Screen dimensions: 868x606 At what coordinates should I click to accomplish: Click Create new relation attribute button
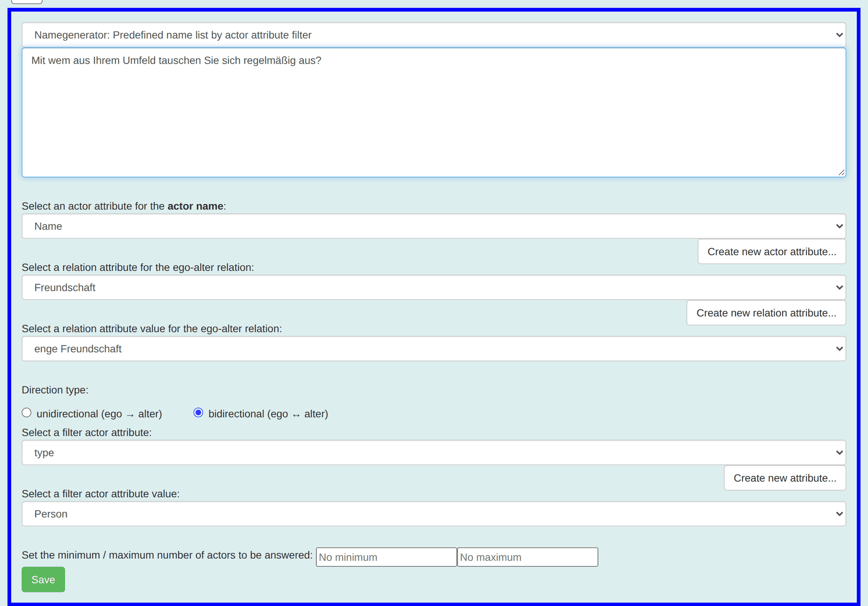pos(766,313)
